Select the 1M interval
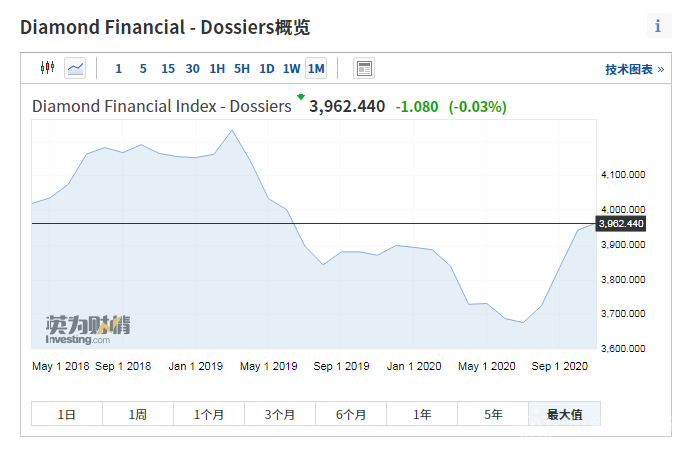This screenshot has height=458, width=687. pyautogui.click(x=316, y=69)
